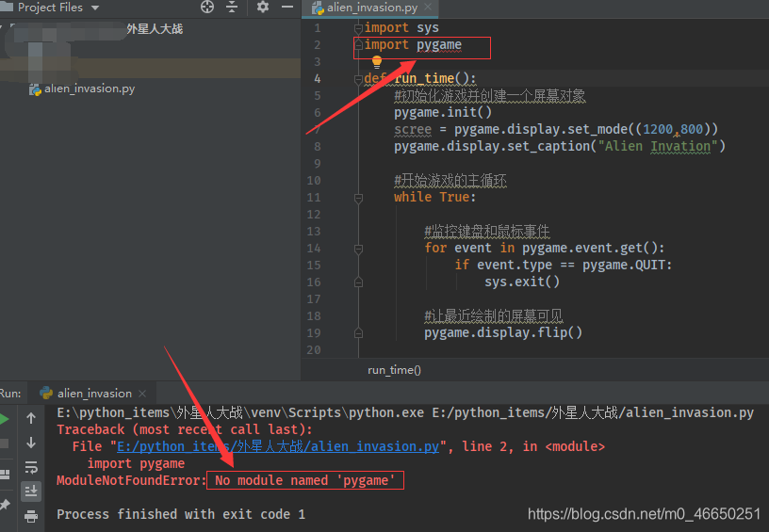
Task: Click the print console output icon
Action: click(x=31, y=516)
